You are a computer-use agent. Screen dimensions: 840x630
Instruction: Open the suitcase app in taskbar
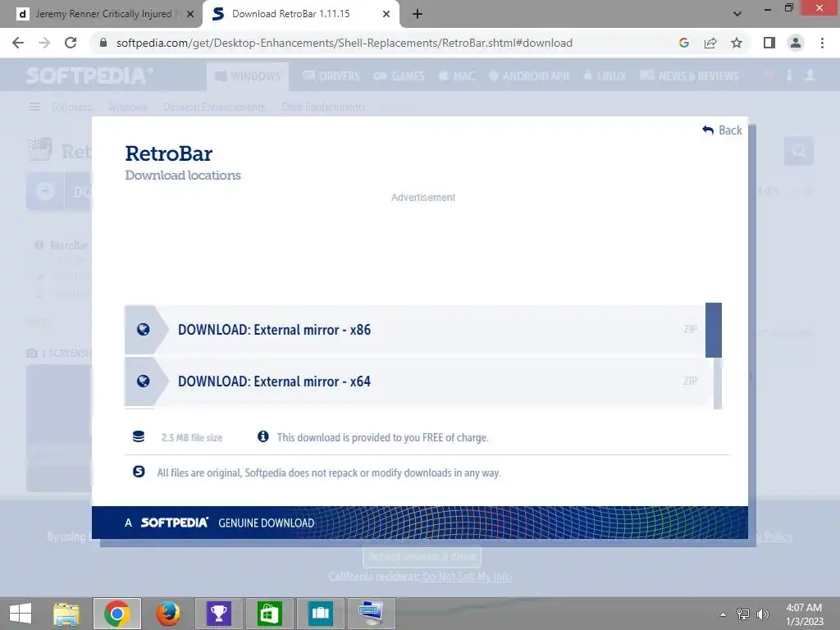point(321,614)
